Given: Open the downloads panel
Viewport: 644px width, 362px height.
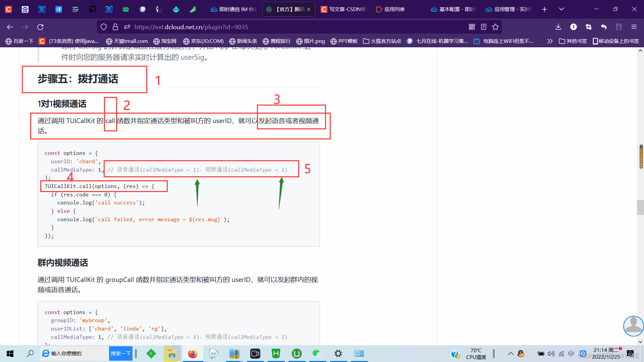Looking at the screenshot, I should (x=558, y=27).
